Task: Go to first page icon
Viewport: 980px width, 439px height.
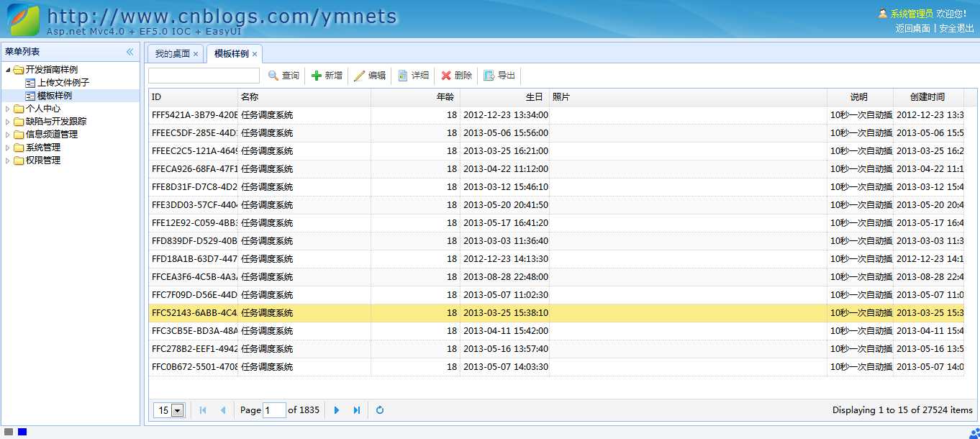Action: tap(203, 410)
